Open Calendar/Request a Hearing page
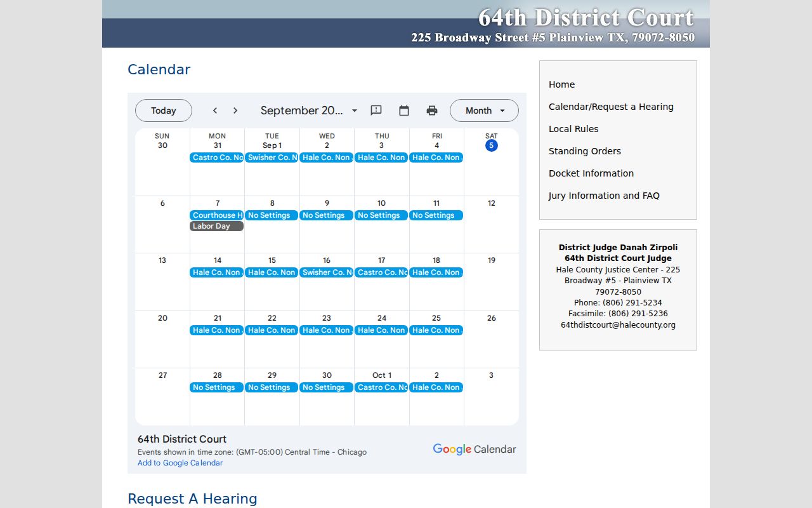Viewport: 812px width, 508px height. tap(611, 107)
